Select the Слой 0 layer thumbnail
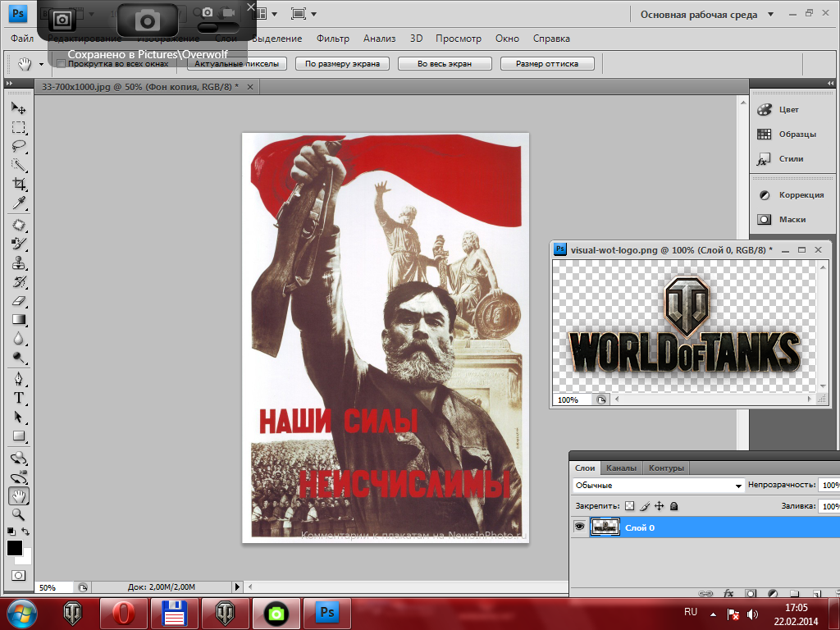Image resolution: width=840 pixels, height=630 pixels. point(605,527)
